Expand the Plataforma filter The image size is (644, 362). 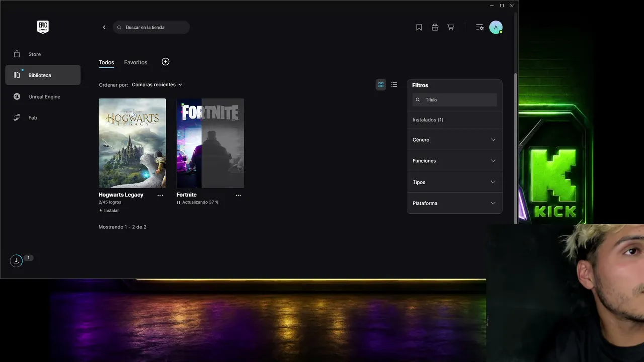(x=454, y=203)
